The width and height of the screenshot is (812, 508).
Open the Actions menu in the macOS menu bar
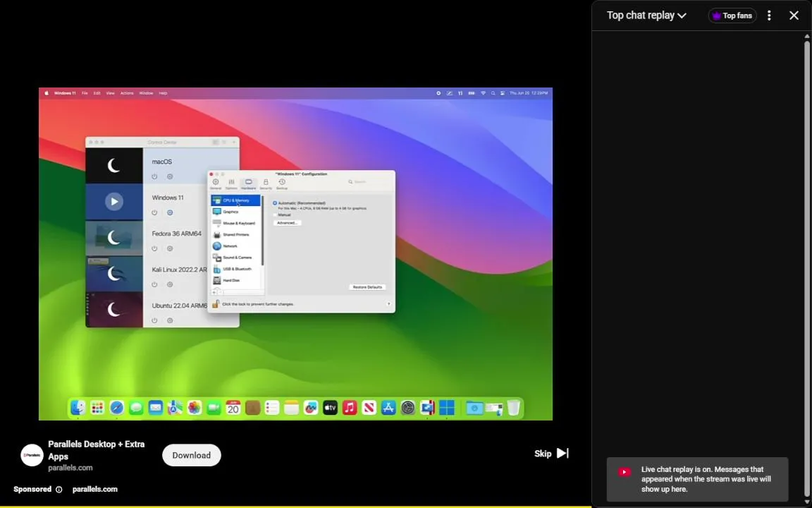[x=127, y=93]
